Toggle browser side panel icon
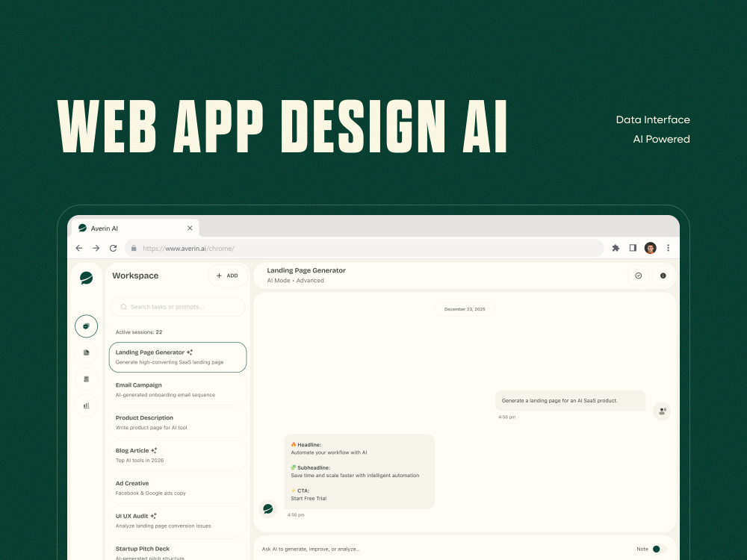Screen dimensions: 747x560 [633, 248]
